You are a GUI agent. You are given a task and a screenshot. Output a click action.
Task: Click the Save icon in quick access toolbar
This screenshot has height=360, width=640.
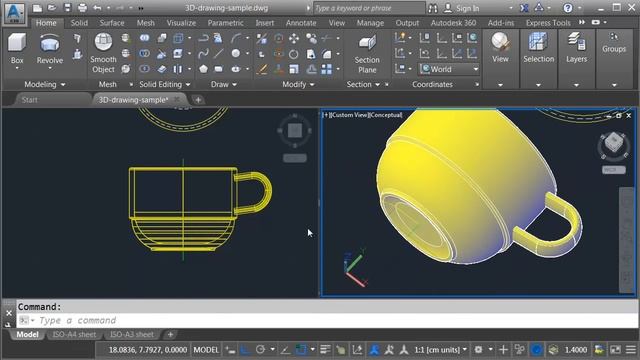[x=68, y=8]
